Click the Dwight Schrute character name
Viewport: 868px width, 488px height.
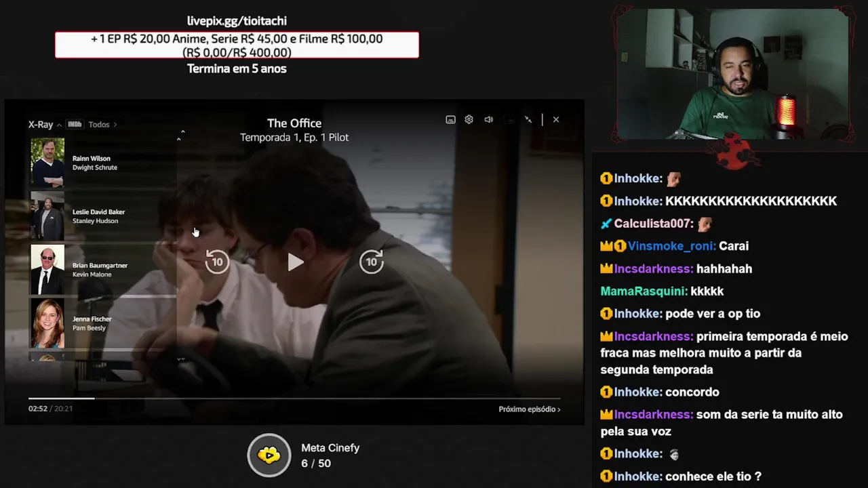click(x=95, y=167)
